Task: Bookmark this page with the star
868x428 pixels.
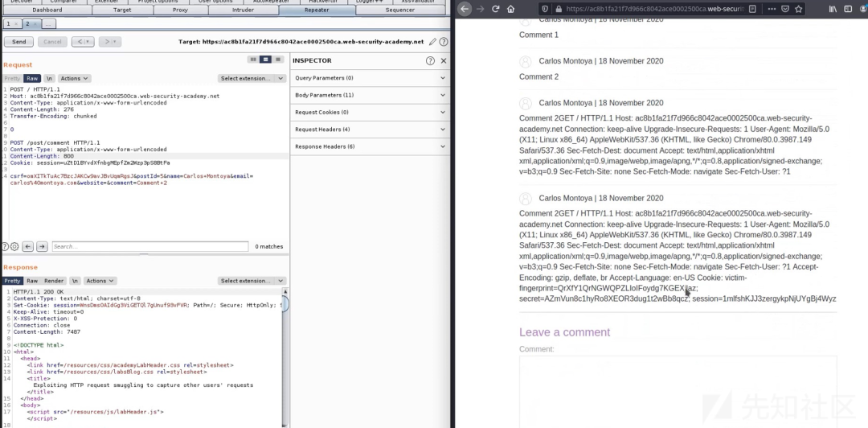Action: (799, 9)
